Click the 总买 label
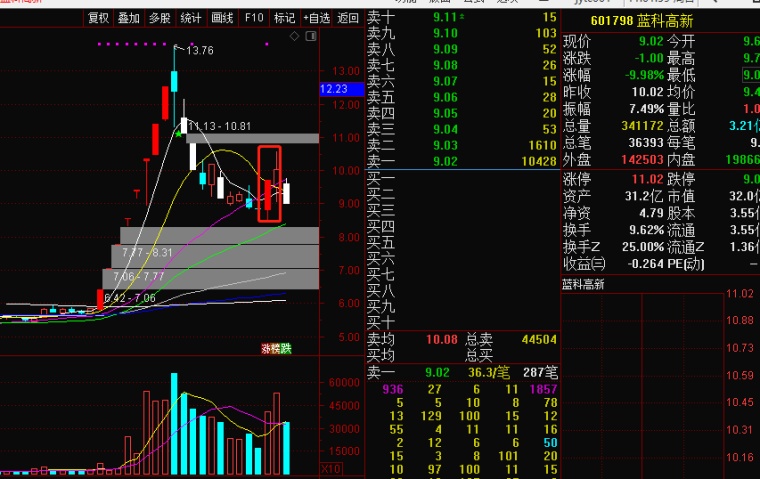This screenshot has width=760, height=479. tap(479, 356)
